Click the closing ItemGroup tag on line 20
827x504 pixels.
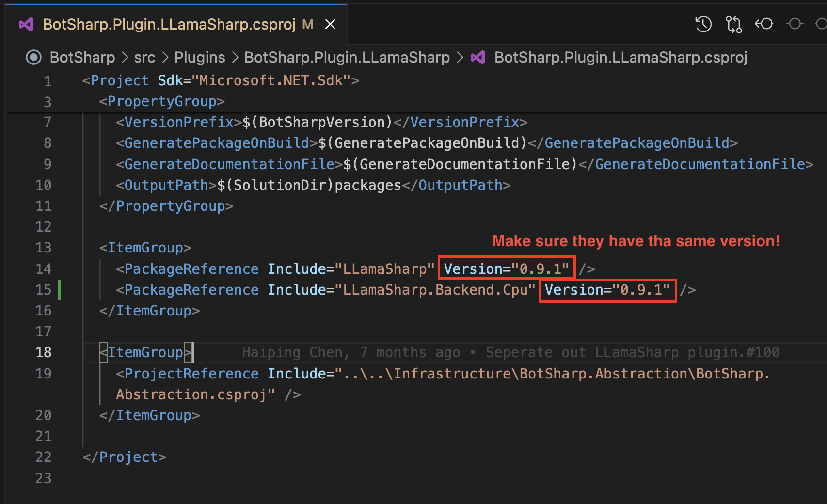click(x=149, y=415)
